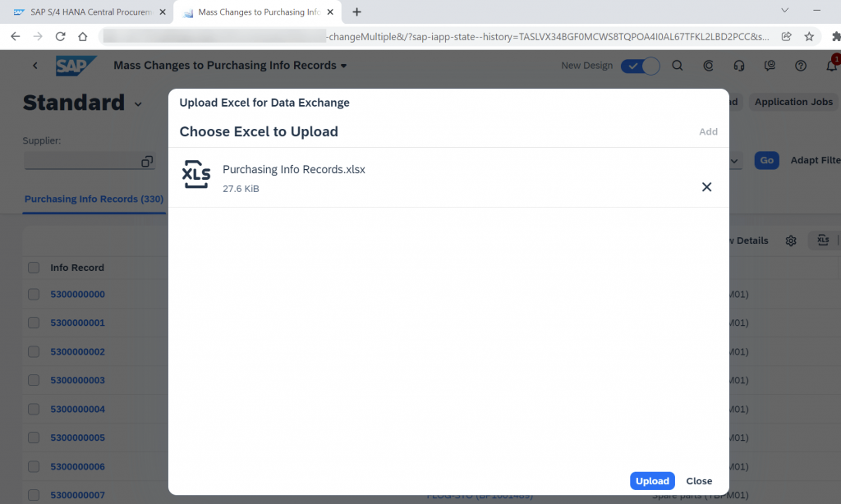Check the box for record 5300000004
This screenshot has height=504, width=841.
(34, 409)
